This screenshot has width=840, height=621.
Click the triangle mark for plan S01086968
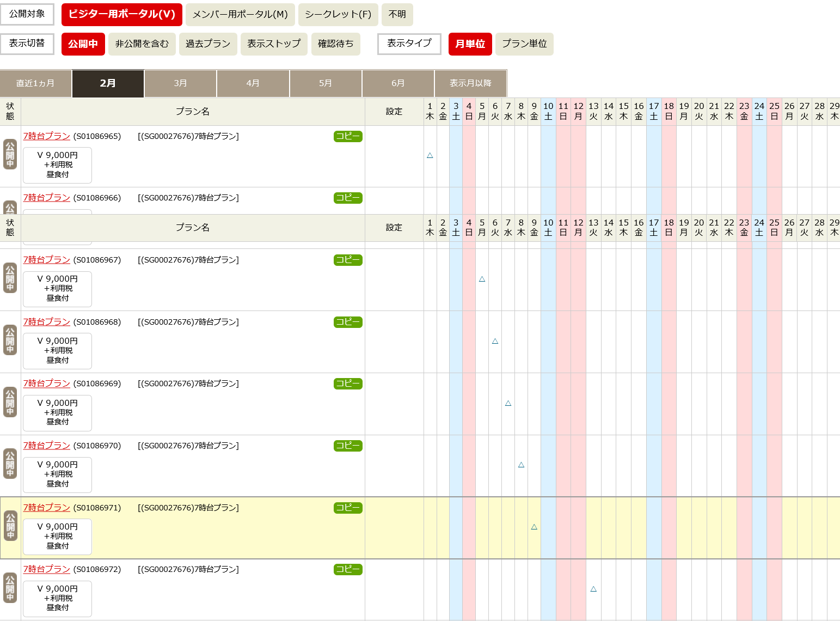[x=495, y=341]
